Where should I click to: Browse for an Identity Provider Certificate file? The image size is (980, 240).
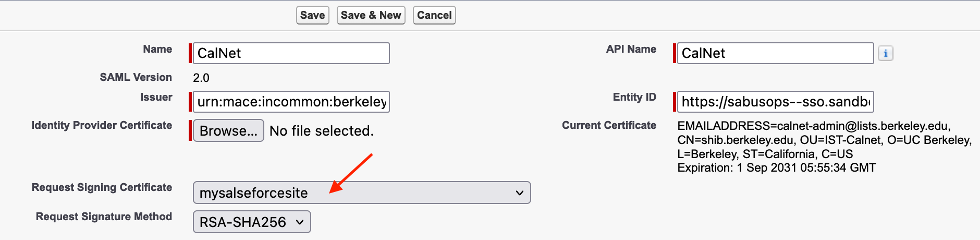[228, 130]
